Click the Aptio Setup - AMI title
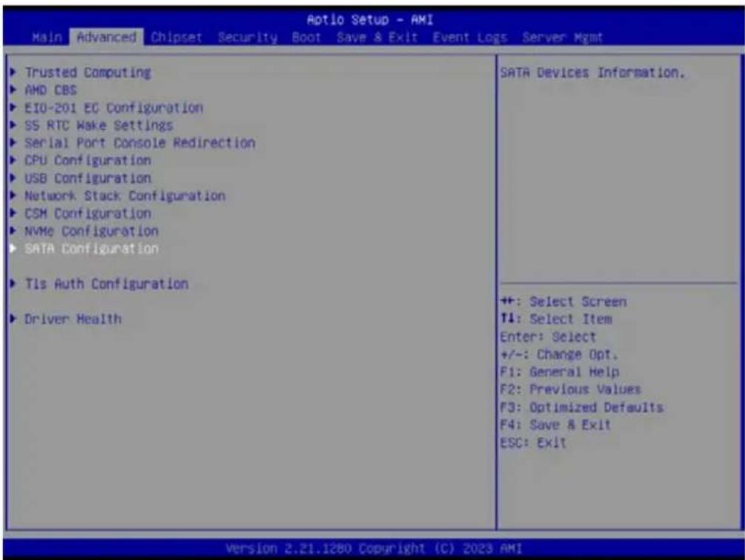Viewport: 745px width, 560px height. pos(370,19)
